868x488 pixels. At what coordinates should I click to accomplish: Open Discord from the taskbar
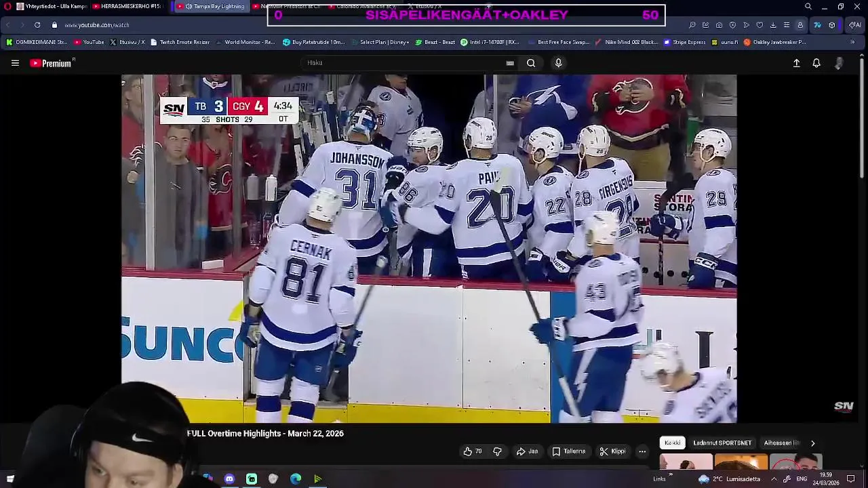[229, 479]
